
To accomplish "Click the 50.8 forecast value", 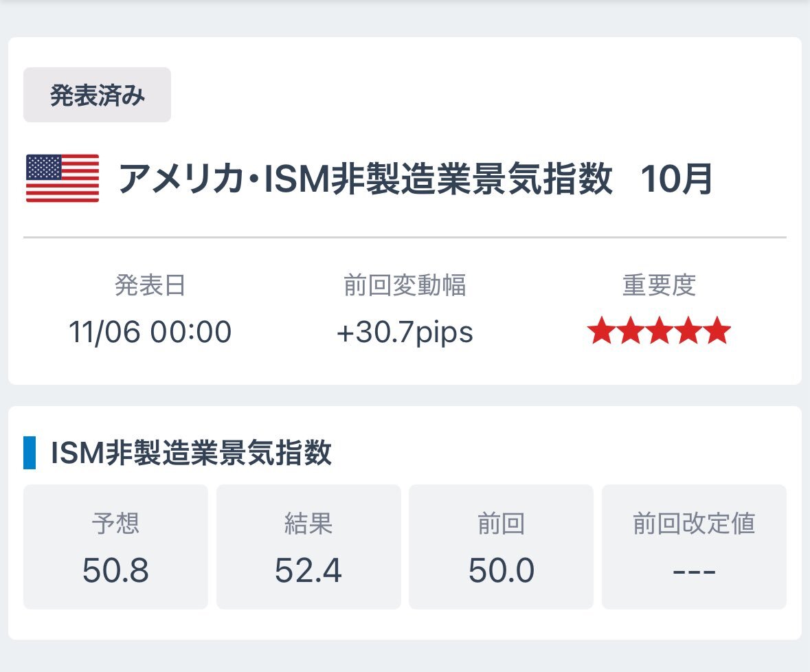I will (115, 571).
